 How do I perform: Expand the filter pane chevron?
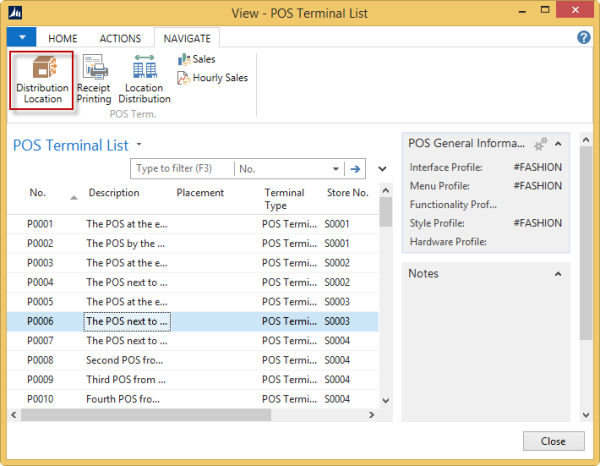[382, 169]
